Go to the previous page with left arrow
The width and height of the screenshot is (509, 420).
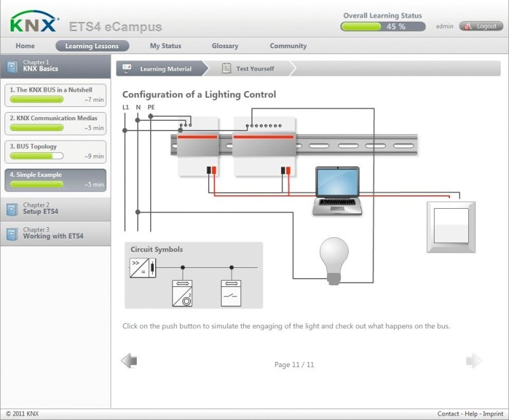[129, 361]
